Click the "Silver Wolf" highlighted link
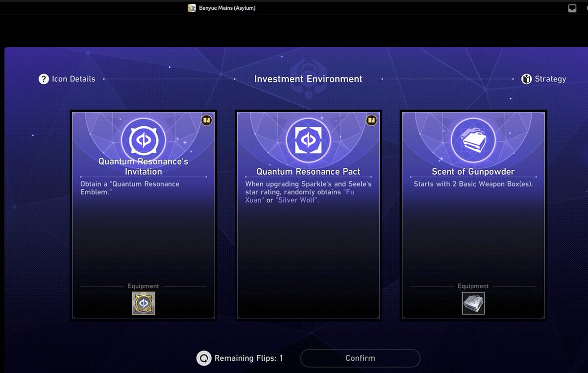 (297, 200)
